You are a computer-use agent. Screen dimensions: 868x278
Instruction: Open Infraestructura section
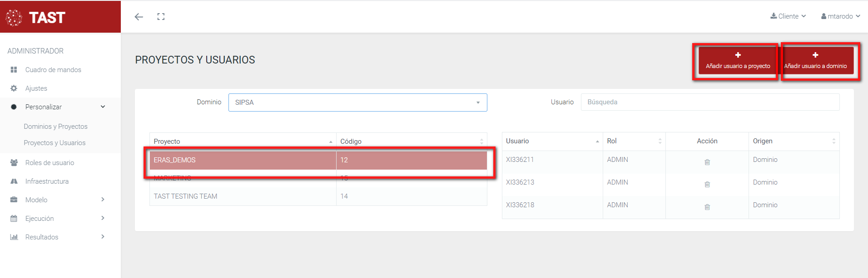[x=47, y=181]
